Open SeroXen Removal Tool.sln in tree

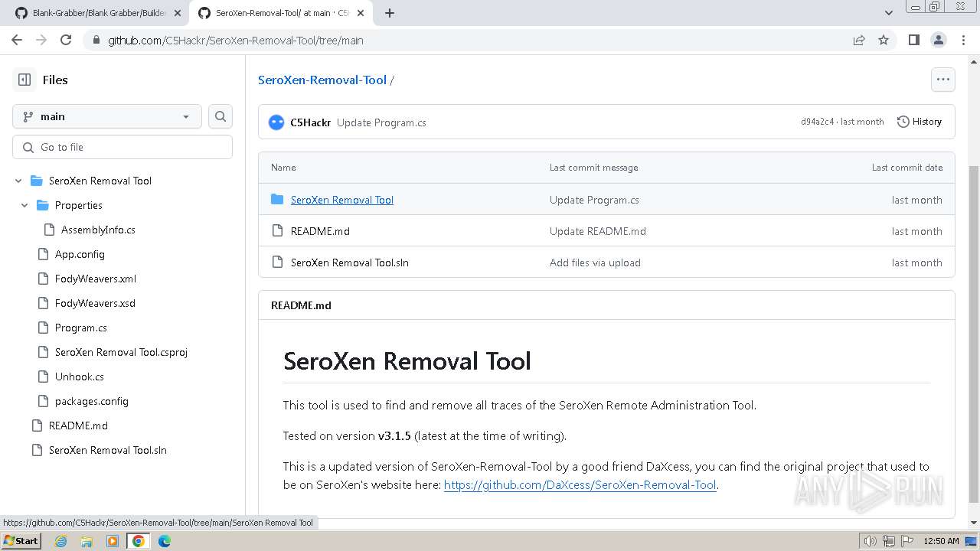(x=108, y=450)
